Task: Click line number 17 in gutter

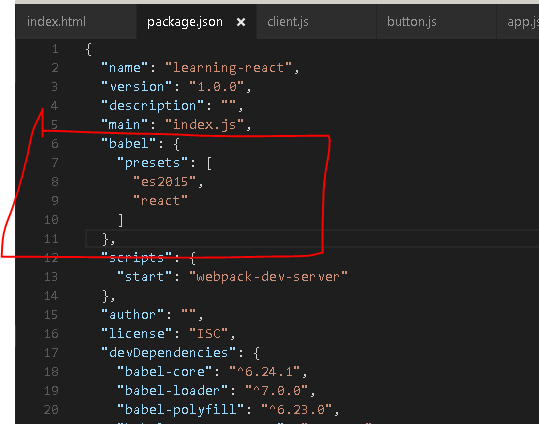Action: 51,352
